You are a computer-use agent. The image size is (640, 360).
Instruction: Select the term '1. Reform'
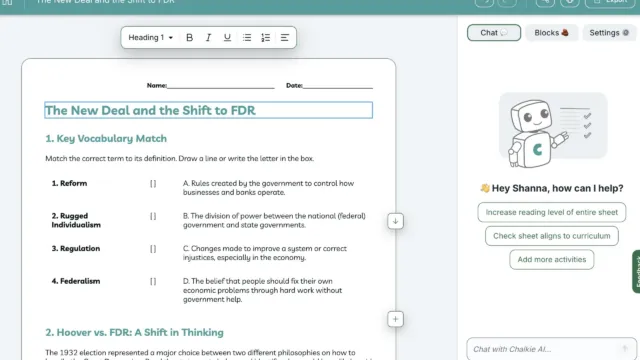[69, 183]
